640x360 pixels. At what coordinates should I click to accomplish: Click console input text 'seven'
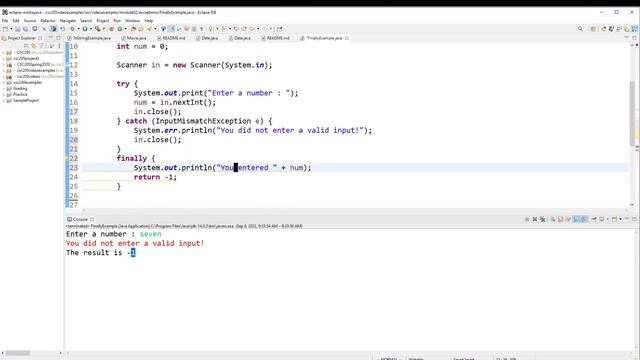point(150,234)
